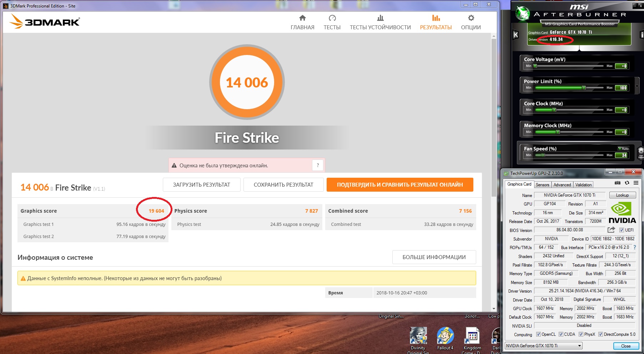
Task: Click the Core Clock +0 value field
Action: click(621, 110)
